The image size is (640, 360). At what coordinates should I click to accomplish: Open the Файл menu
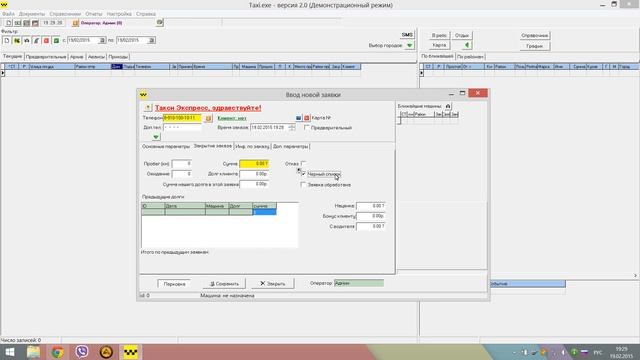pyautogui.click(x=8, y=14)
